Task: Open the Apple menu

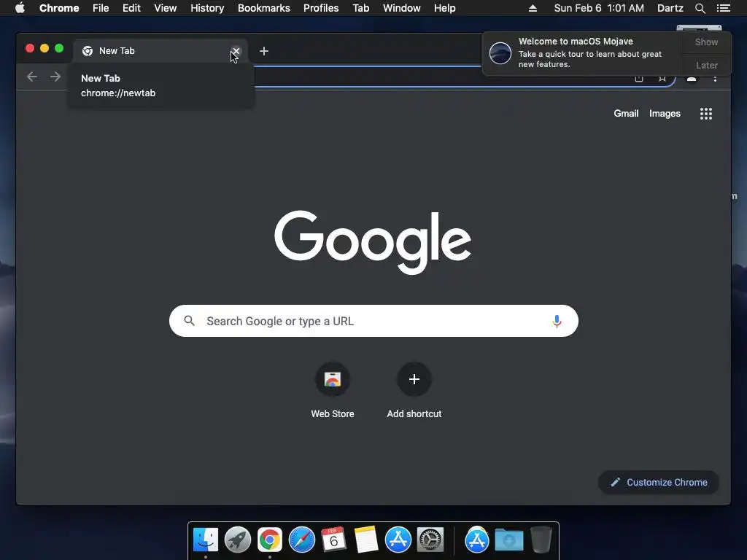Action: [x=20, y=8]
